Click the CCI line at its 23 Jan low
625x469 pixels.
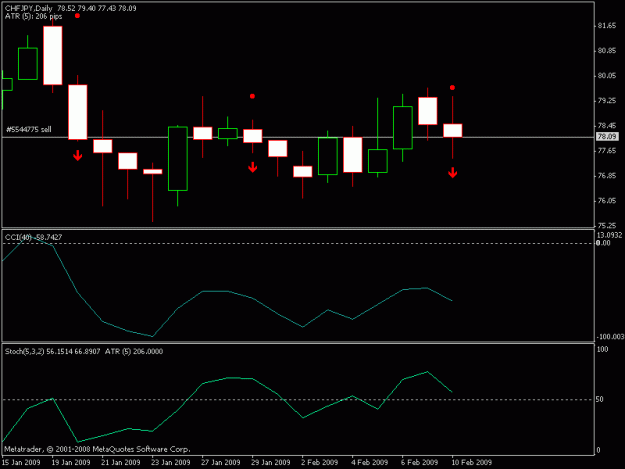[153, 336]
